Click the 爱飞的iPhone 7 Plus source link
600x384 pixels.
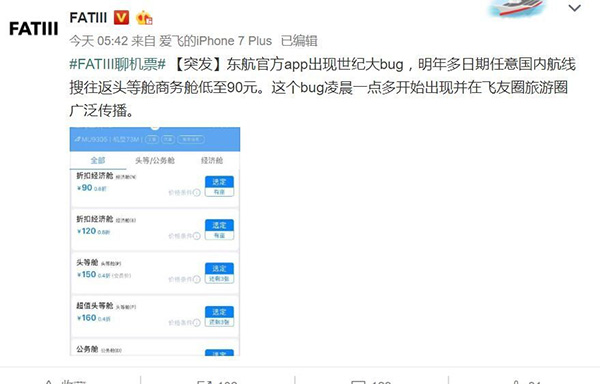pos(215,41)
